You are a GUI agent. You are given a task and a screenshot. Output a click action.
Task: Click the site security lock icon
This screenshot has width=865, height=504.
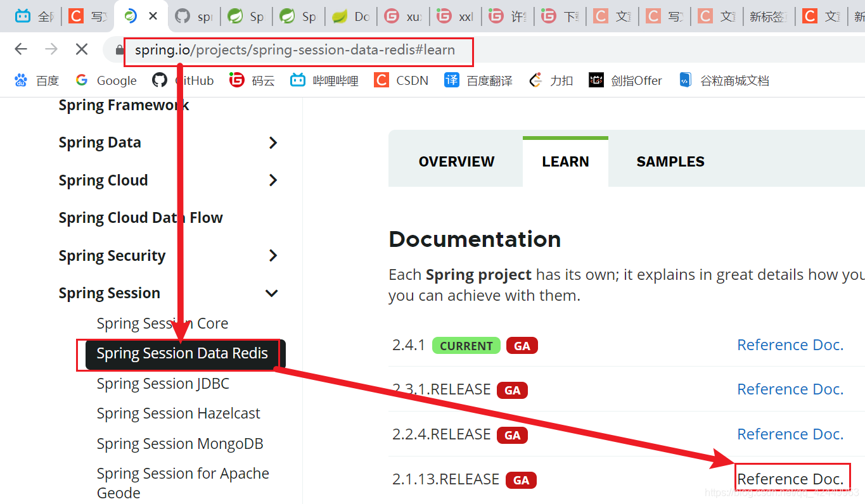click(119, 50)
